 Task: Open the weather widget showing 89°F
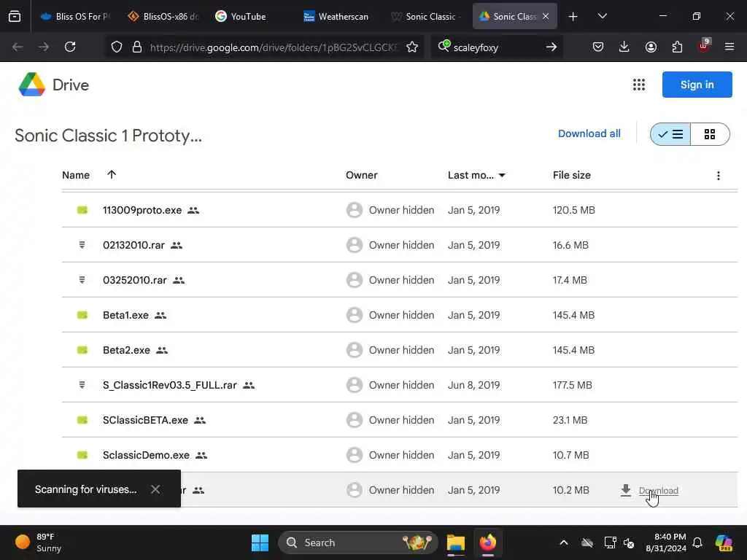[39, 542]
